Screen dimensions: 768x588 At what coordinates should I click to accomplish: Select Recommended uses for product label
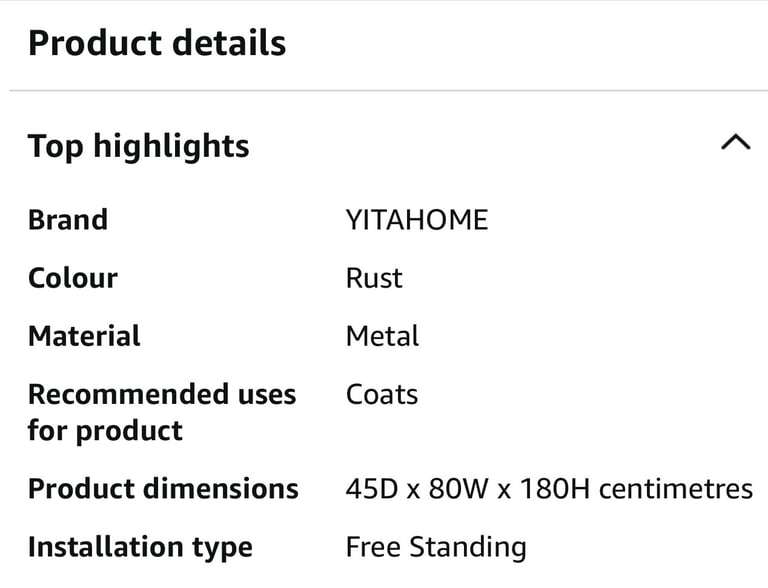click(x=162, y=413)
